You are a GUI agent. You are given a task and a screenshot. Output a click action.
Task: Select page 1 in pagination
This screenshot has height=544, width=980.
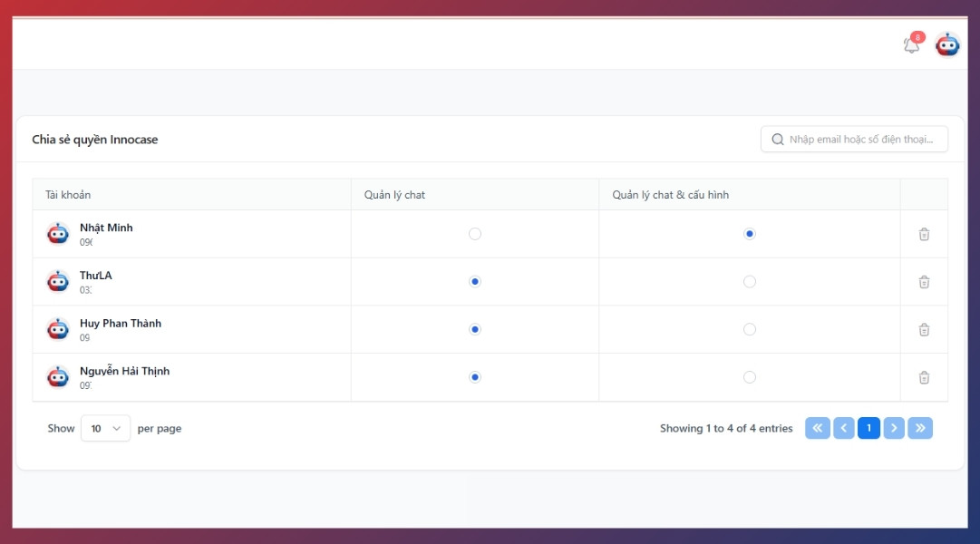pos(868,428)
